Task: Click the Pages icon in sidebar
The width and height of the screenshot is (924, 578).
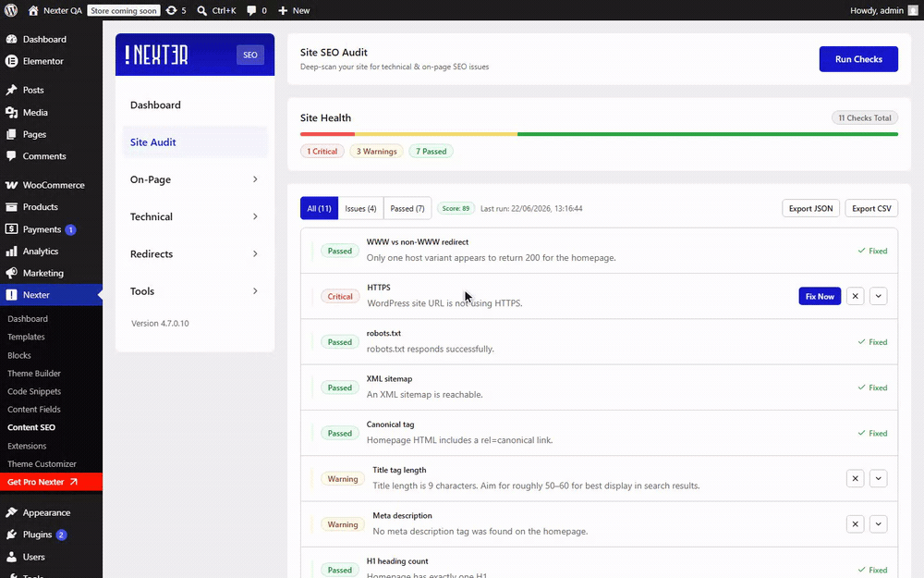Action: 11,134
